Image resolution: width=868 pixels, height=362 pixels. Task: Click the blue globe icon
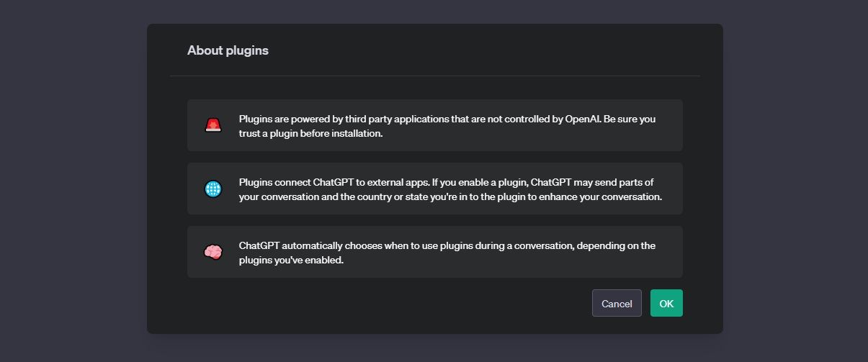tap(212, 189)
